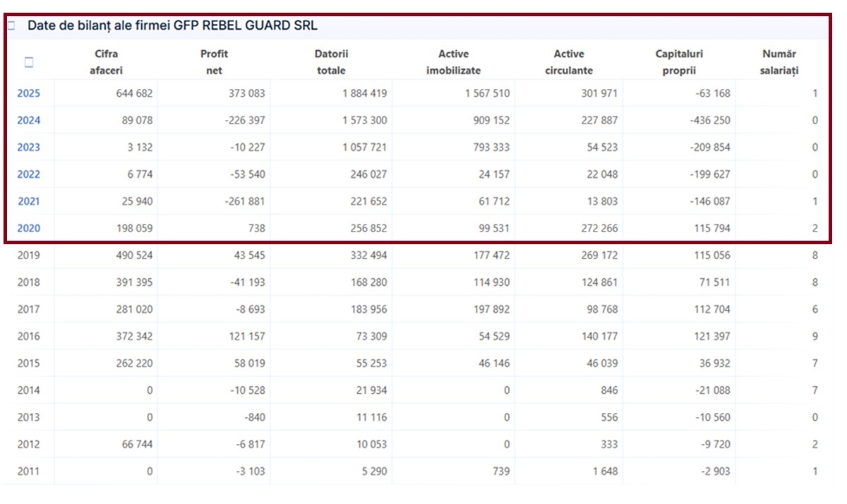This screenshot has height=504, width=847.
Task: Open the 2025 year link
Action: tap(29, 93)
